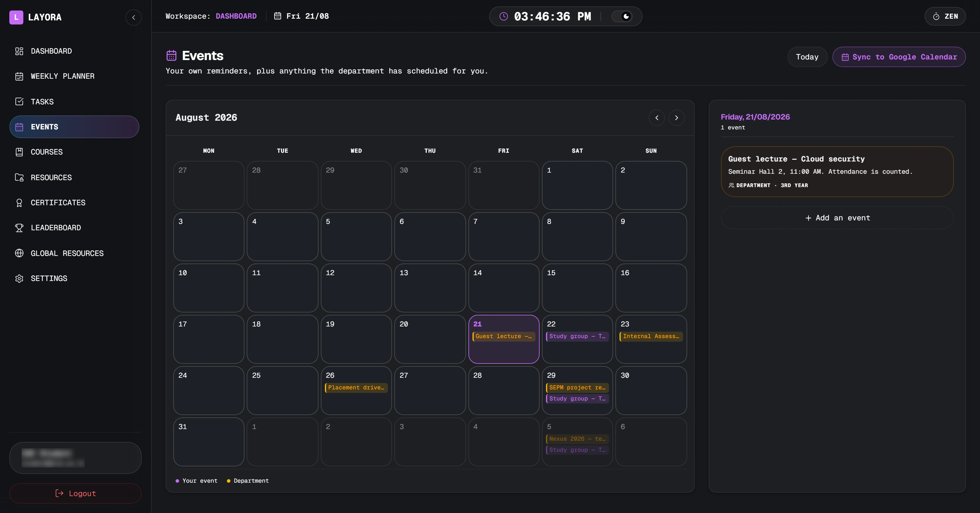Select July 27 in the calendar
Screen dimensions: 980x513
point(209,185)
